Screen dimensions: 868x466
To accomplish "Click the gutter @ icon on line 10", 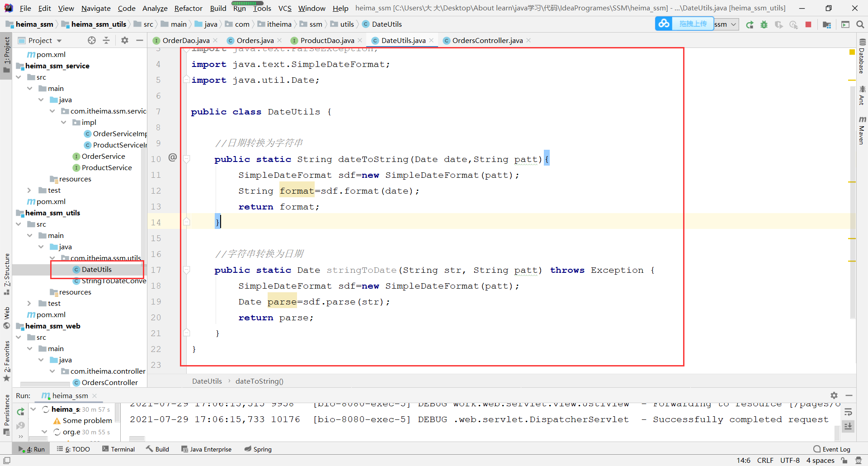I will click(x=172, y=157).
